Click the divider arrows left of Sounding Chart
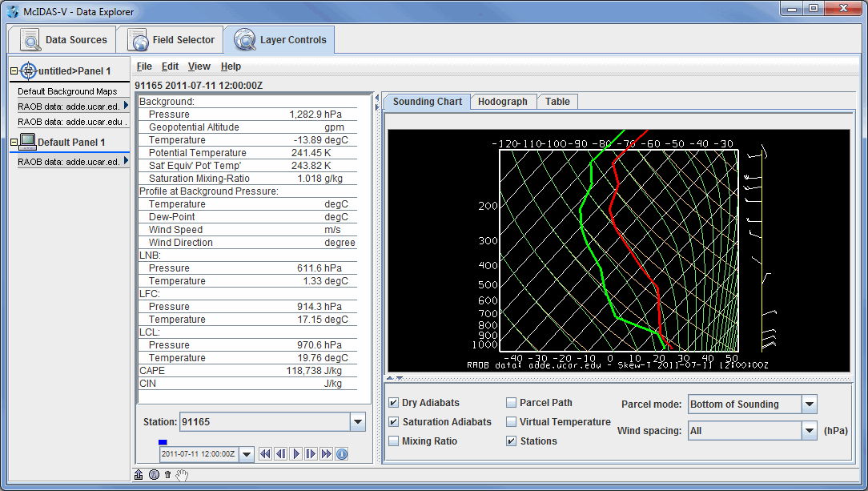This screenshot has height=491, width=868. (377, 102)
